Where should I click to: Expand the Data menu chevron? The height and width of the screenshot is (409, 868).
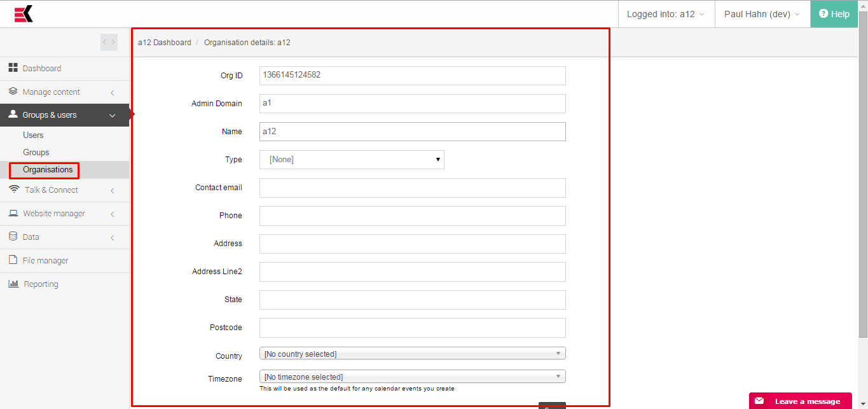[x=113, y=237]
